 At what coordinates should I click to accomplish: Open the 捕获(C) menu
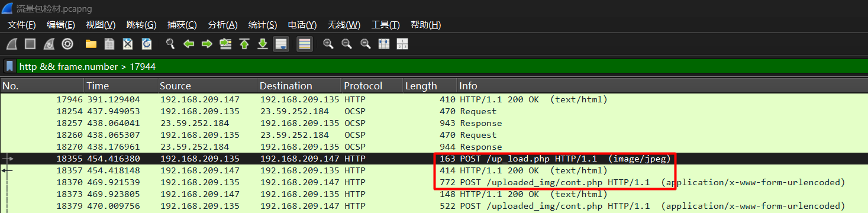(182, 25)
